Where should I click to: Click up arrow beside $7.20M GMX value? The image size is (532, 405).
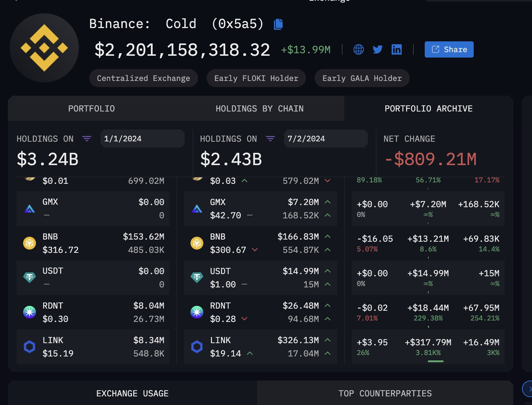[x=328, y=202]
